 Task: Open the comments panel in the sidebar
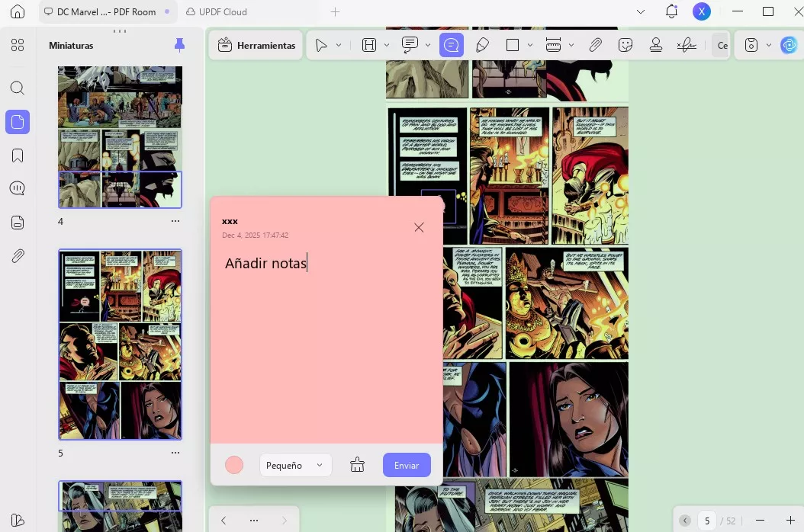(x=18, y=188)
